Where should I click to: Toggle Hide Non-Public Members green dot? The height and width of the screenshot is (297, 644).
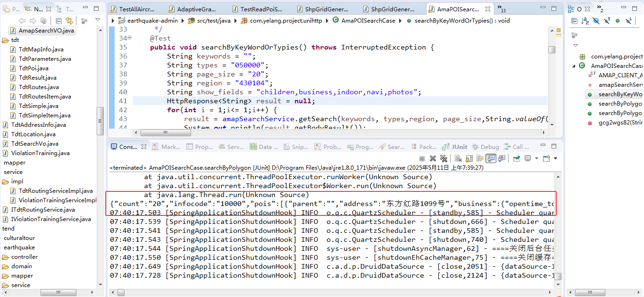(x=618, y=21)
